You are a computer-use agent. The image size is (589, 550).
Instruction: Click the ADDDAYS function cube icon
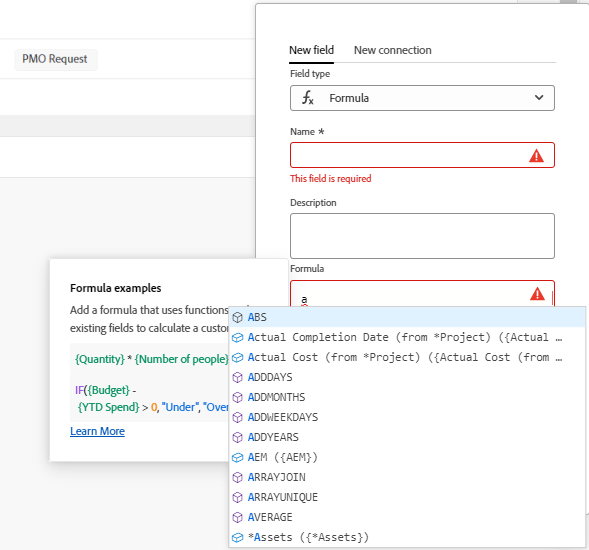(237, 377)
